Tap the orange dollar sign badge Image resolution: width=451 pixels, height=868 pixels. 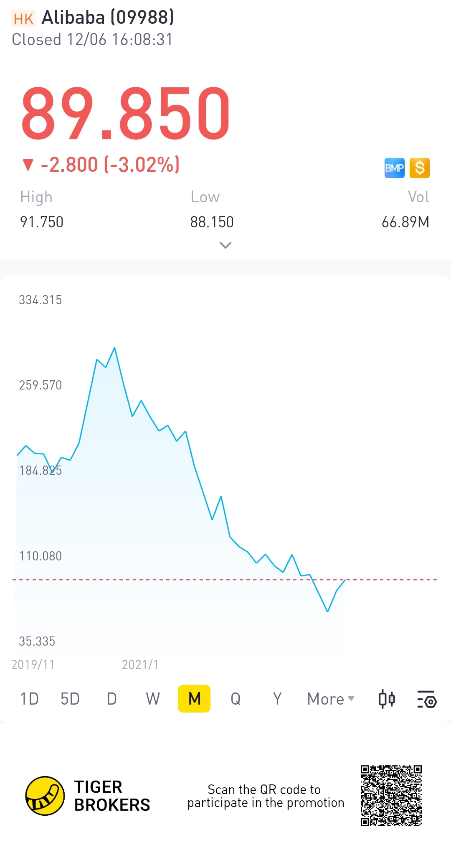[420, 168]
